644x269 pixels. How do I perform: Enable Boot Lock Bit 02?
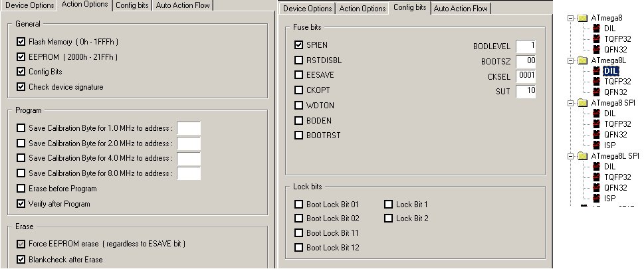[x=298, y=218]
